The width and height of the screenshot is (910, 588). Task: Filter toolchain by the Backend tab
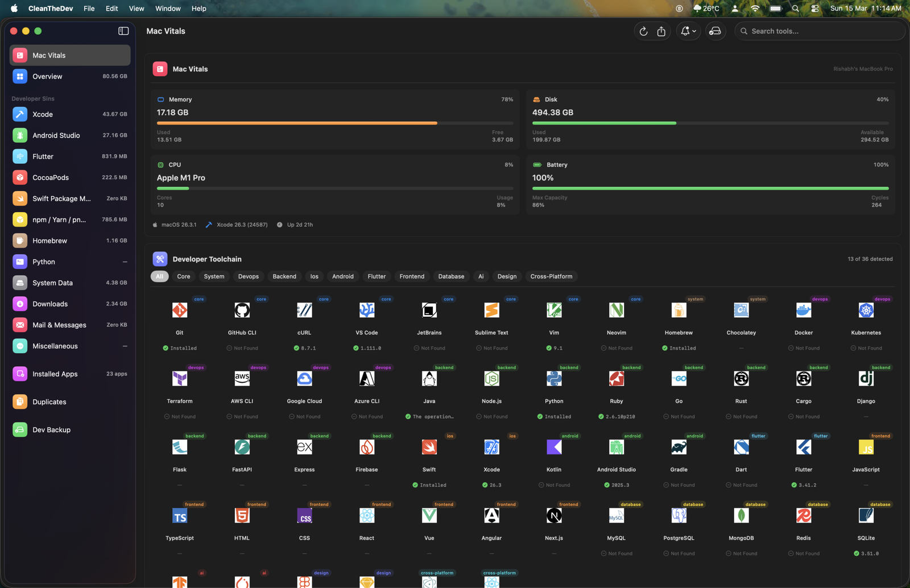[x=284, y=276]
